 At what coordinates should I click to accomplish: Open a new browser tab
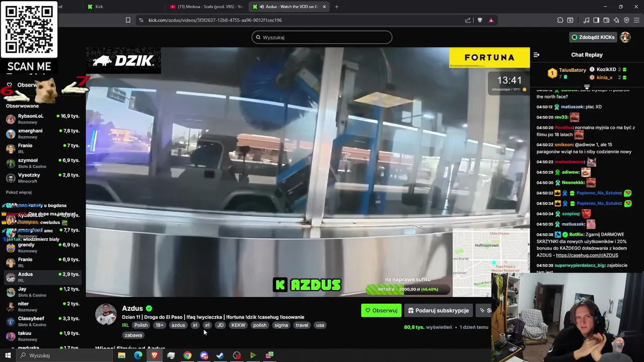[x=337, y=7]
